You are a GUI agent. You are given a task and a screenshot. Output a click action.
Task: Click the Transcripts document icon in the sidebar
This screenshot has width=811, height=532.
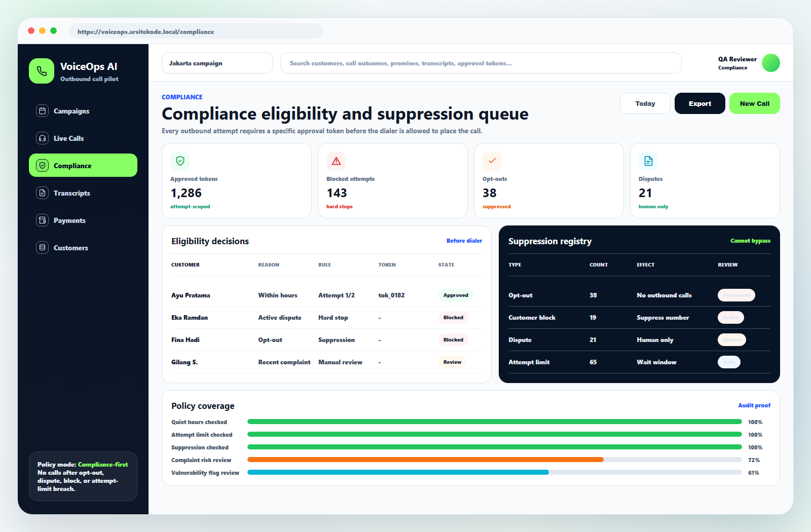pyautogui.click(x=43, y=193)
